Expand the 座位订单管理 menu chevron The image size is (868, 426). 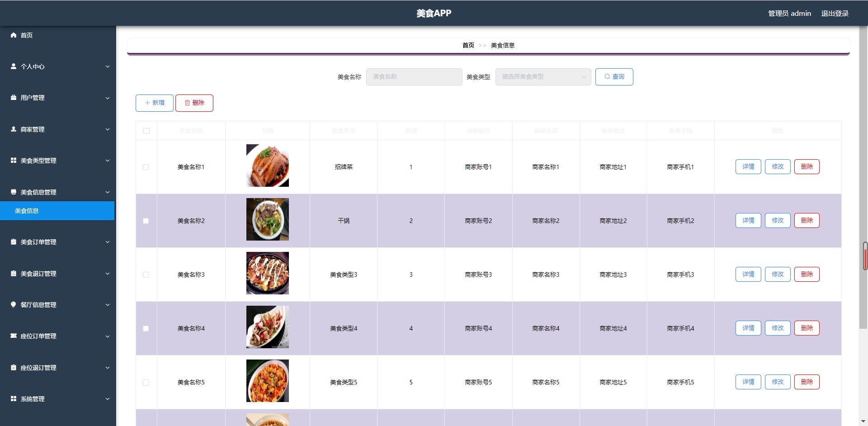[108, 336]
